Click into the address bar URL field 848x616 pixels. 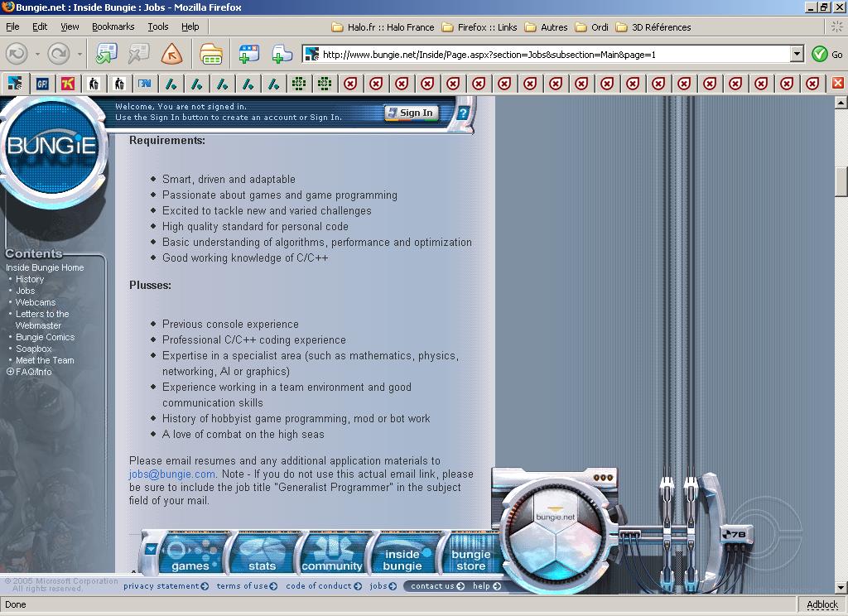click(552, 54)
